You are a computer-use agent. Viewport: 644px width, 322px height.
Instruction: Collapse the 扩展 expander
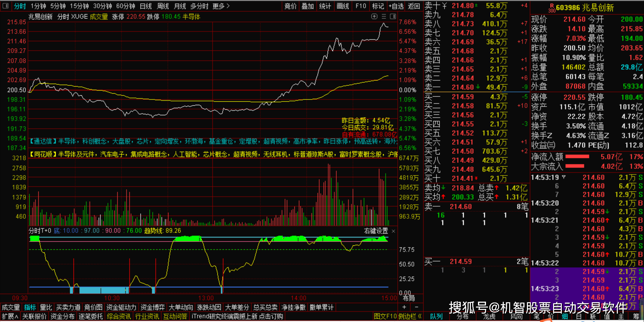click(x=10, y=316)
